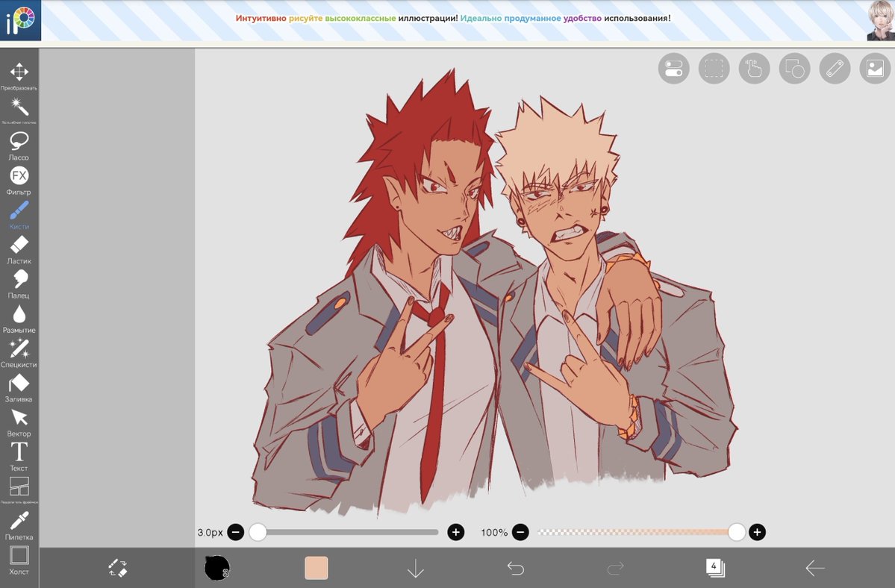Increase brush thickness with plus button
This screenshot has height=588, width=895.
tap(455, 532)
